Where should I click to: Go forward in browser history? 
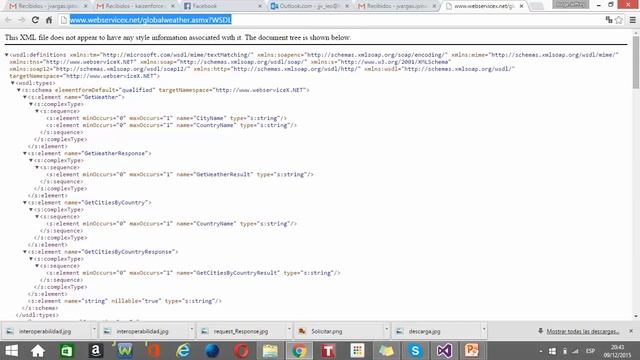click(x=22, y=20)
